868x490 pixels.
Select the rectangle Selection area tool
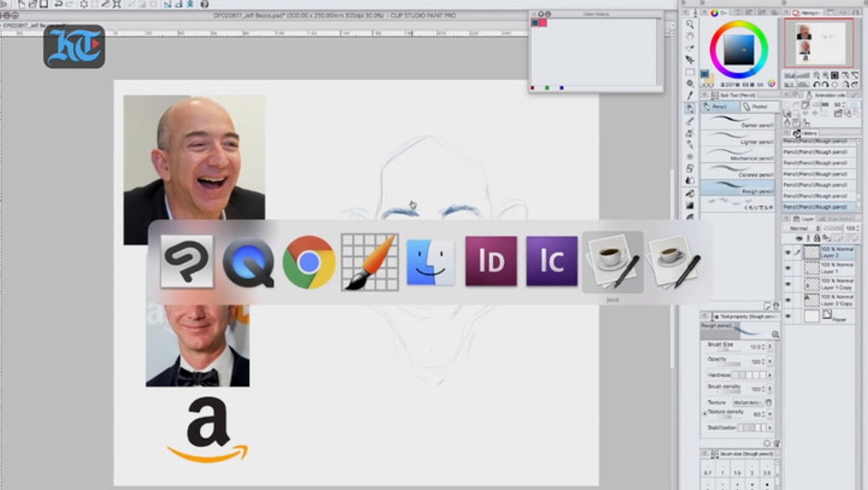tap(690, 71)
